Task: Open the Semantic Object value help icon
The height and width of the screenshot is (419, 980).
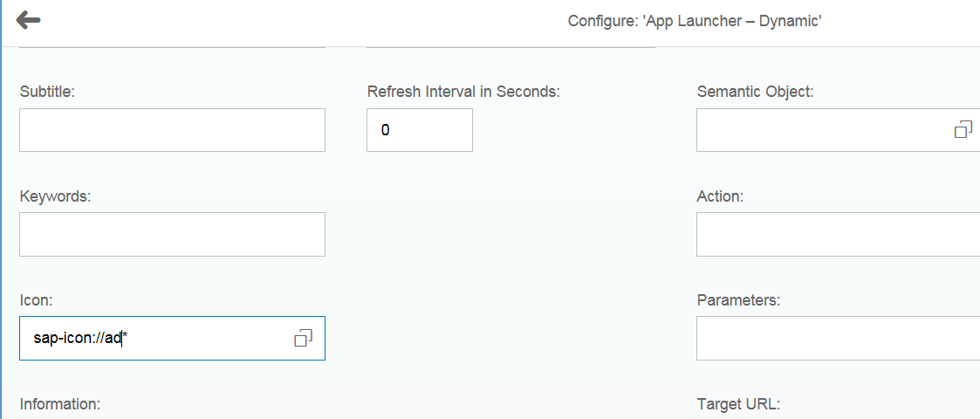Action: click(x=963, y=129)
